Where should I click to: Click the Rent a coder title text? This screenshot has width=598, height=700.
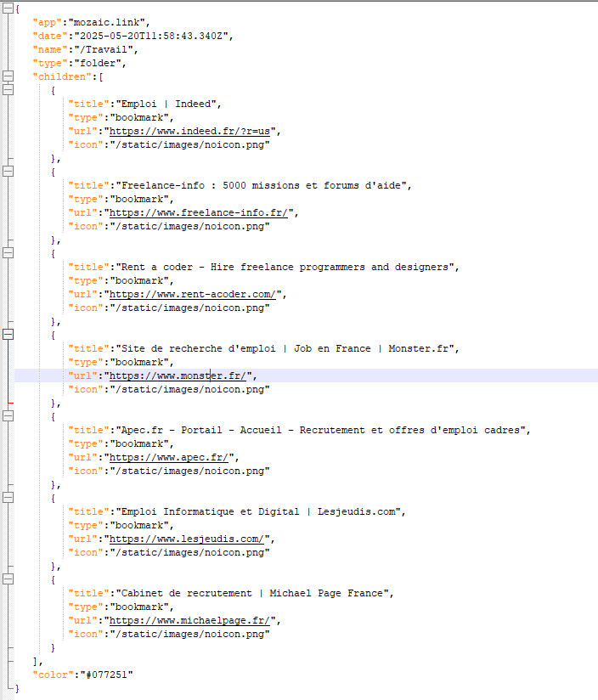pyautogui.click(x=285, y=267)
